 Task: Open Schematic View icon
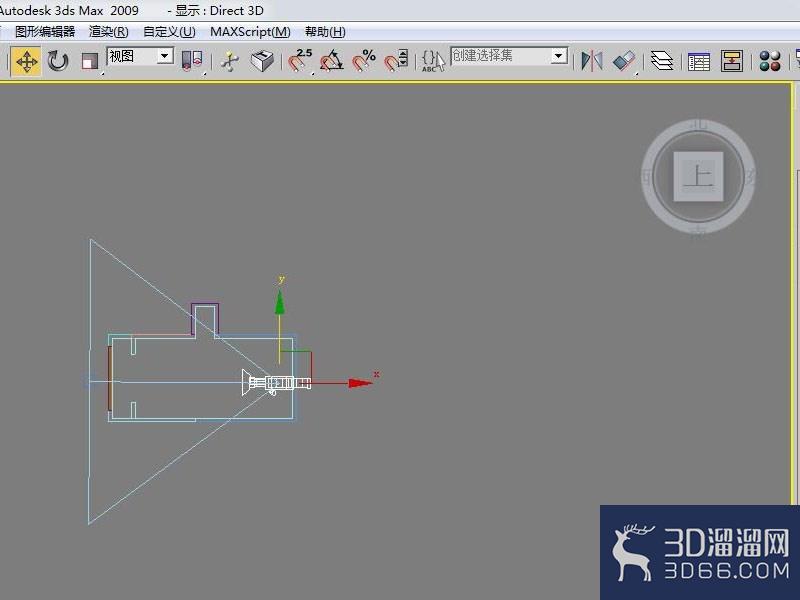(x=732, y=61)
